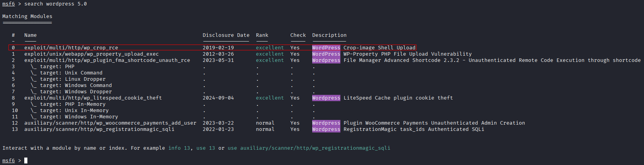Screen dimensions: 644x165
Task: Click the msf6 prompt label at top
Action: (x=9, y=4)
